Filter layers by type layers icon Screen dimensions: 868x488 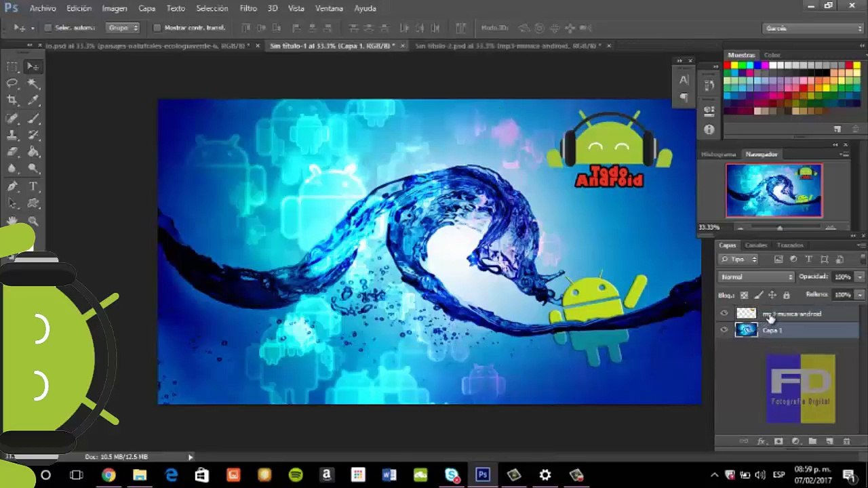[809, 259]
